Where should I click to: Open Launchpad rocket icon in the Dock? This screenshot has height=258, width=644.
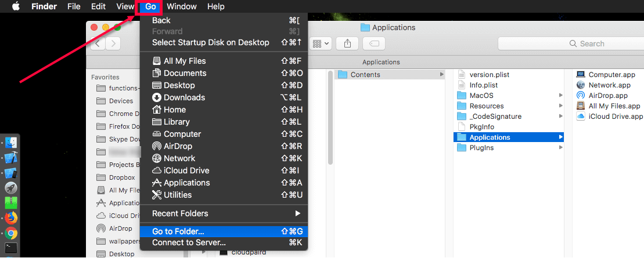coord(11,188)
